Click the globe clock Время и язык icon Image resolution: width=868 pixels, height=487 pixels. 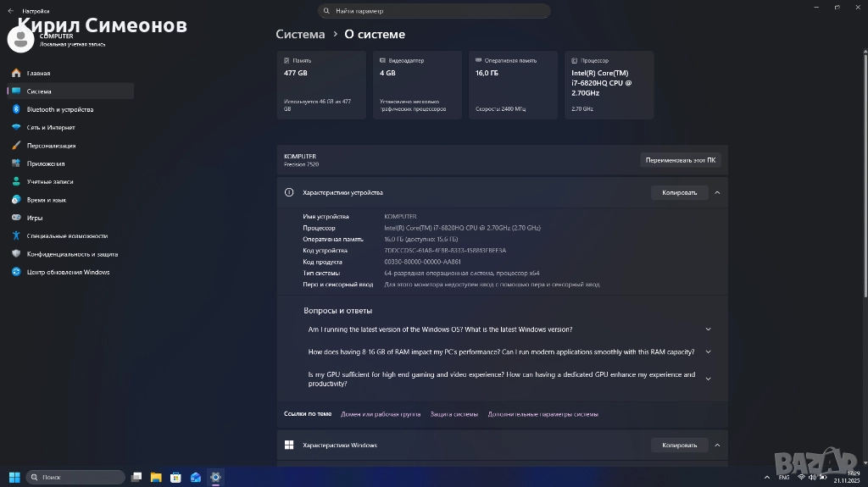(16, 200)
